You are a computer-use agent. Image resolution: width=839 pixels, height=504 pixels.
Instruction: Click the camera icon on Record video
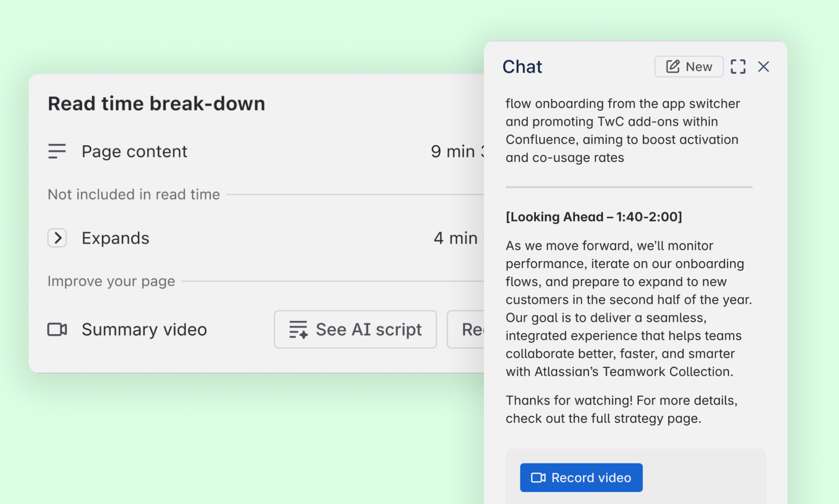click(x=538, y=478)
